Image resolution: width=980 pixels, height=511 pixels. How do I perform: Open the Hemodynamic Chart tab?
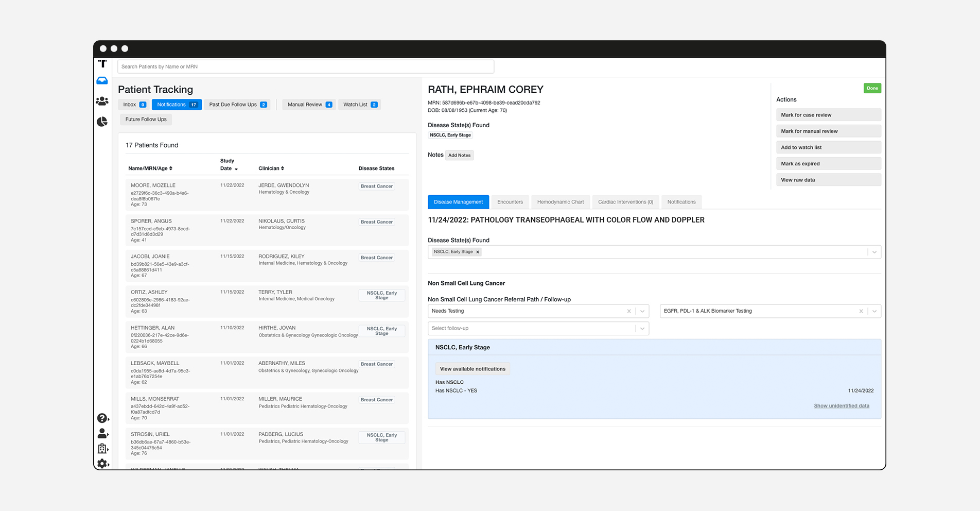tap(560, 202)
